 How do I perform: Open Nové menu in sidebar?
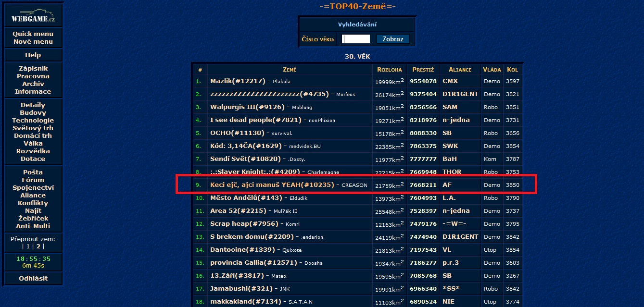click(x=33, y=42)
